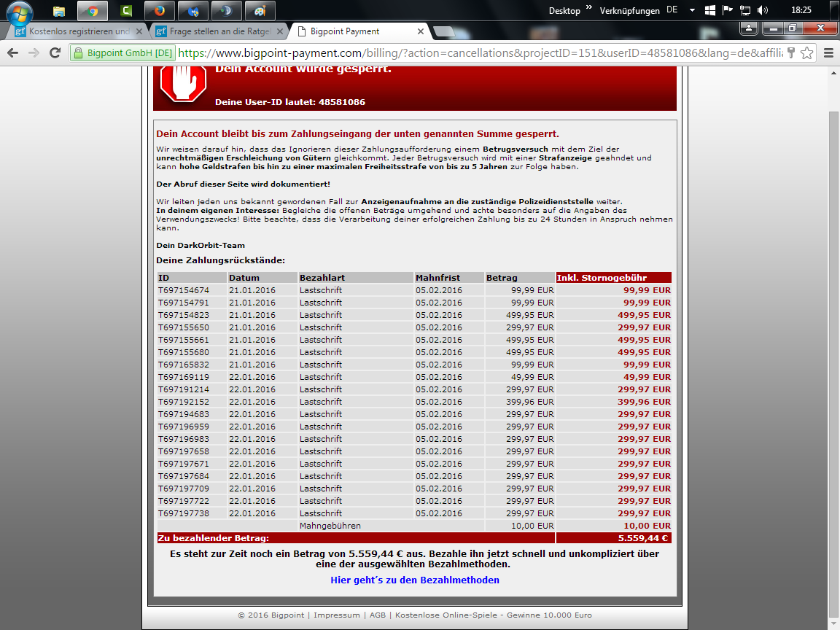The height and width of the screenshot is (630, 840).
Task: Click the red stop-hand icon
Action: point(183,82)
